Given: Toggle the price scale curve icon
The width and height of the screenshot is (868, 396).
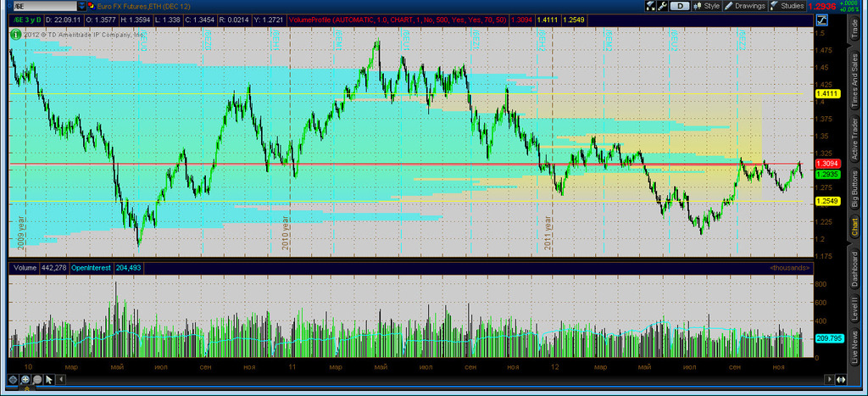Looking at the screenshot, I should click(822, 20).
